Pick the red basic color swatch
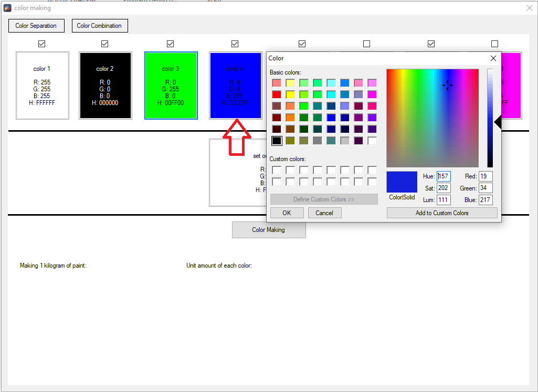538x392 pixels. [x=277, y=94]
